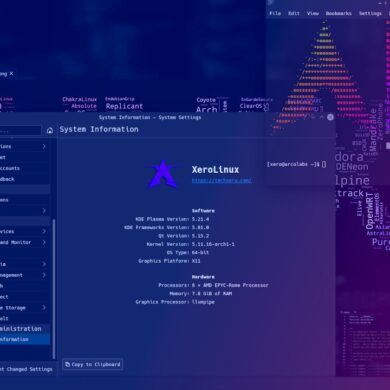Click OS Type value 64-bit

200,252
